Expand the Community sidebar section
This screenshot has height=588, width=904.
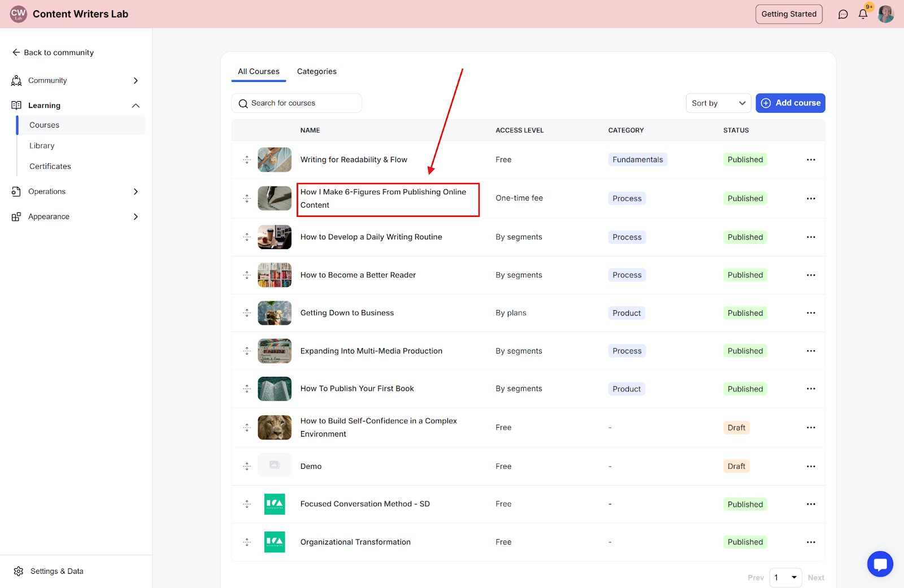click(136, 81)
